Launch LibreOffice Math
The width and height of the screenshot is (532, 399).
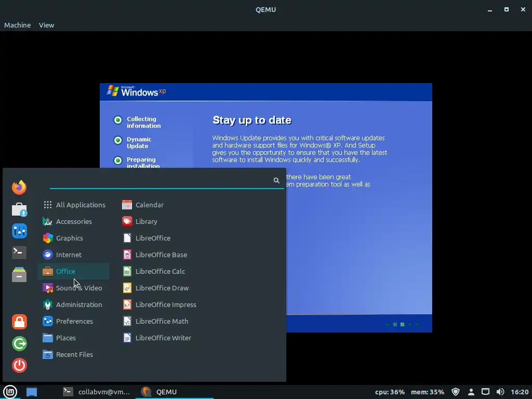point(155,321)
